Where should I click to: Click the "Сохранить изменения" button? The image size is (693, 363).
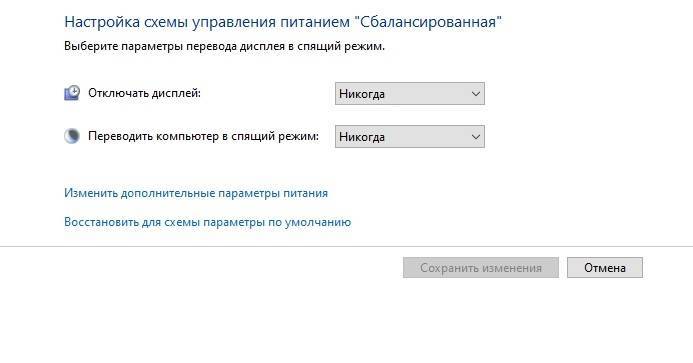click(481, 268)
